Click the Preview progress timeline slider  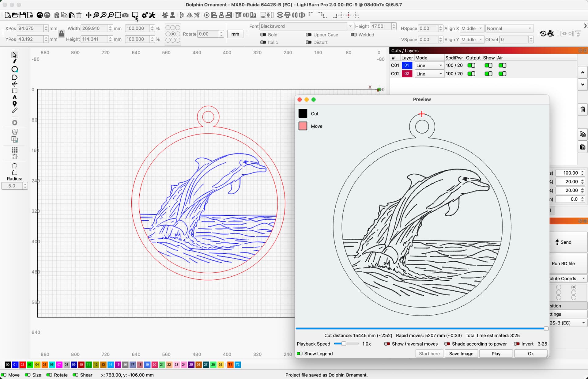click(x=422, y=328)
